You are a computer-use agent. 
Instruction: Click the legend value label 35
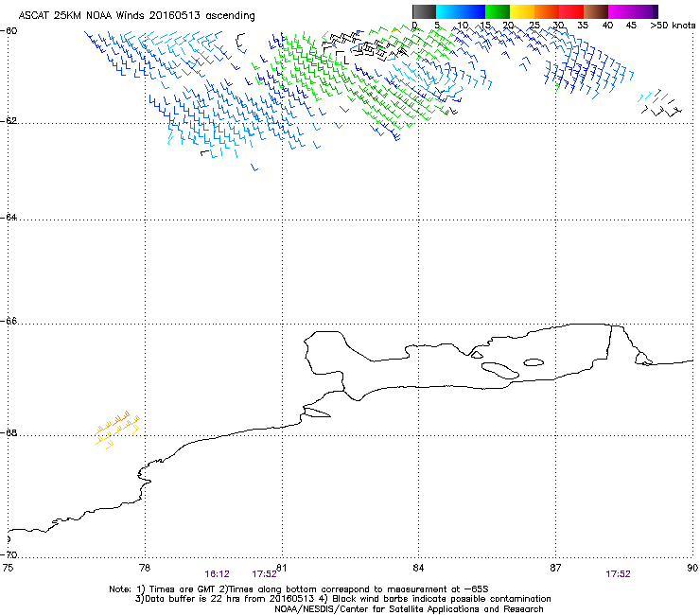click(583, 26)
